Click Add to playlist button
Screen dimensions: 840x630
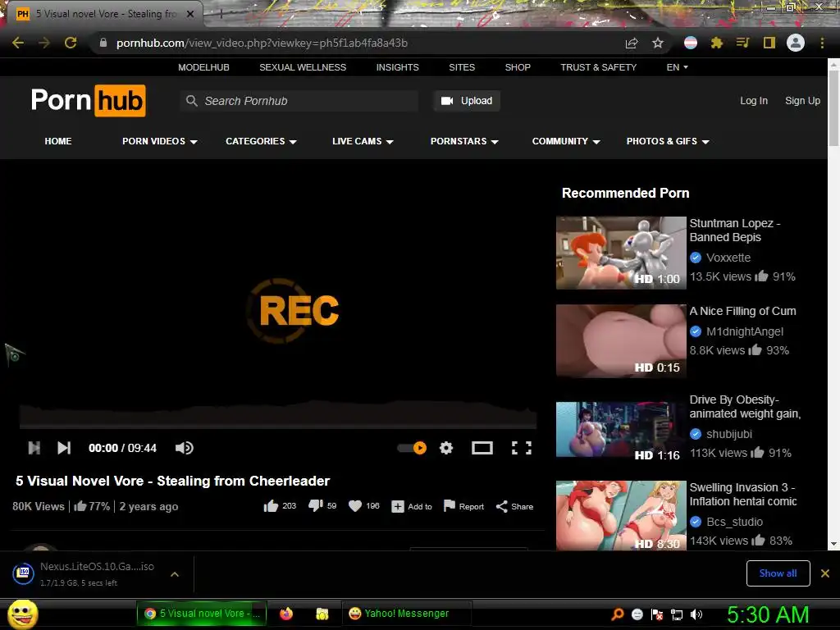pos(412,506)
